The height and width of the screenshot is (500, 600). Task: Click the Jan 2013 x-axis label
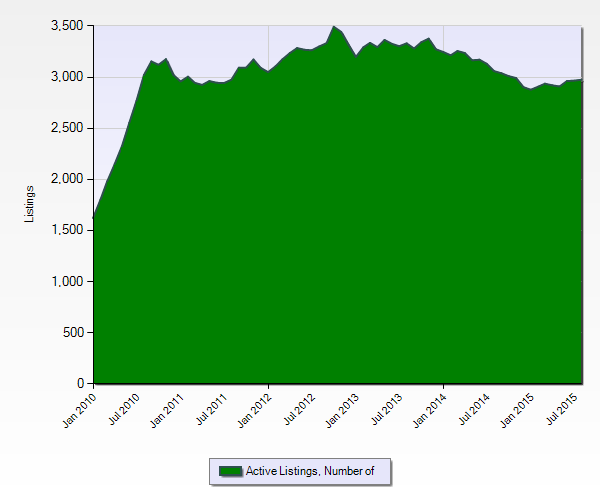click(342, 410)
